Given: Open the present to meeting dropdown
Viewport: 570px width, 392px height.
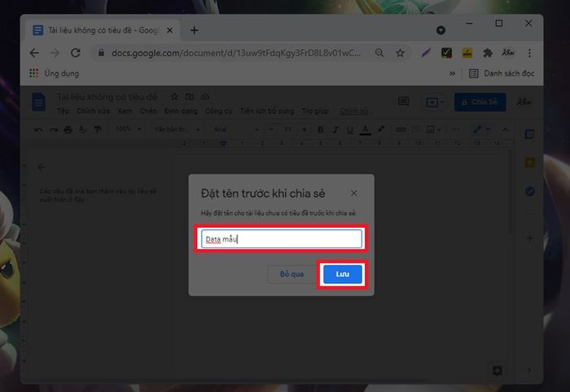Looking at the screenshot, I should point(435,102).
